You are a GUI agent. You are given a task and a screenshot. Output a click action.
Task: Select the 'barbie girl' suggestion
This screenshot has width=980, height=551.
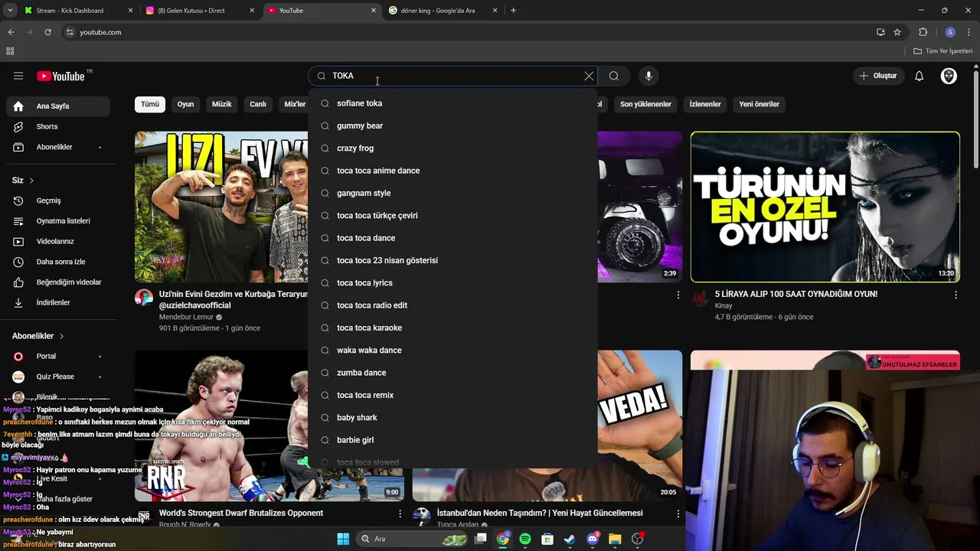pyautogui.click(x=452, y=440)
